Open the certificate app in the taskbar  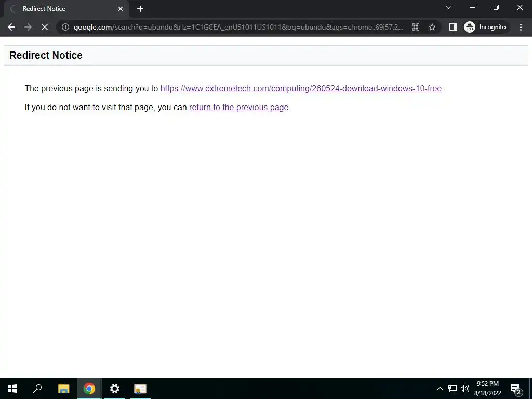(140, 389)
